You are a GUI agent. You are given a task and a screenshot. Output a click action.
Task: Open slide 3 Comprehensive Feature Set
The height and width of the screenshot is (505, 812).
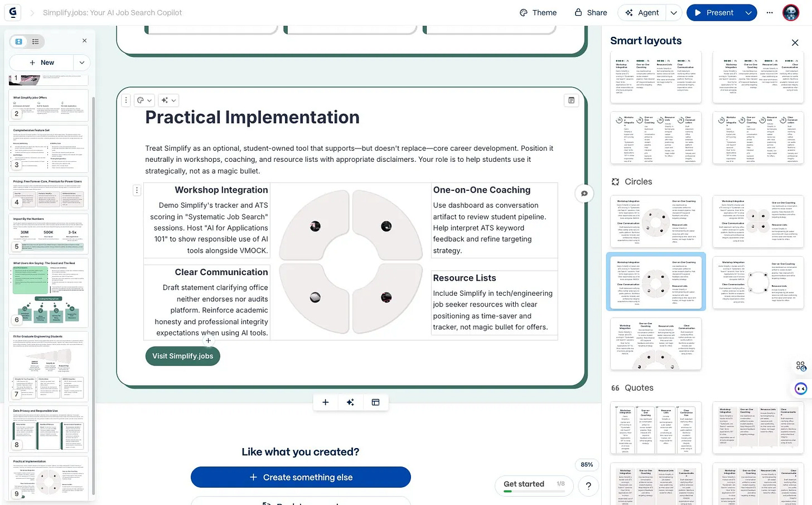click(x=49, y=149)
